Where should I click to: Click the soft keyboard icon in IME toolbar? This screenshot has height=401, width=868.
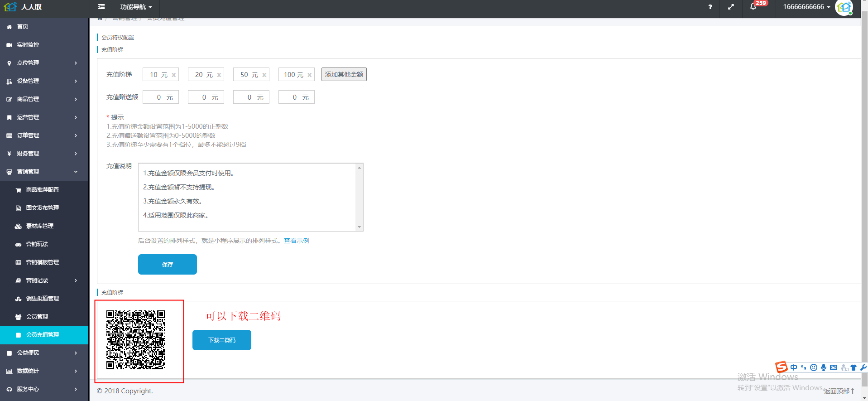tap(834, 367)
